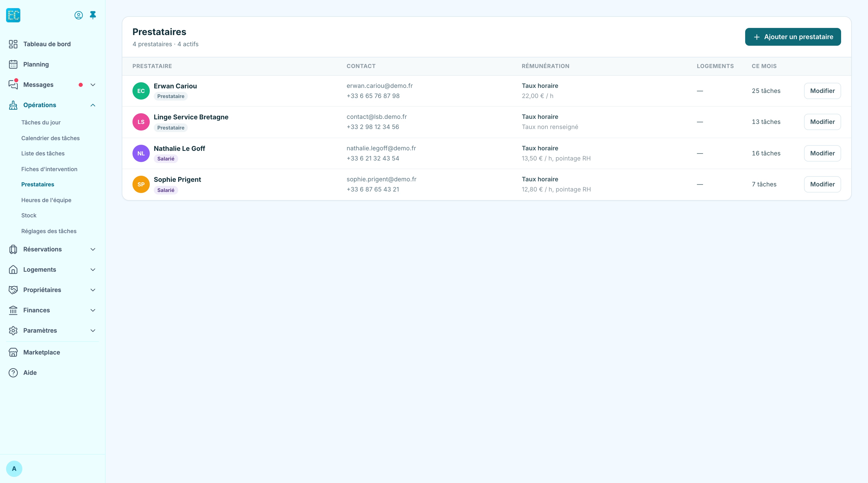Expand the Paramètres chevron
The height and width of the screenshot is (483, 868).
click(x=93, y=330)
